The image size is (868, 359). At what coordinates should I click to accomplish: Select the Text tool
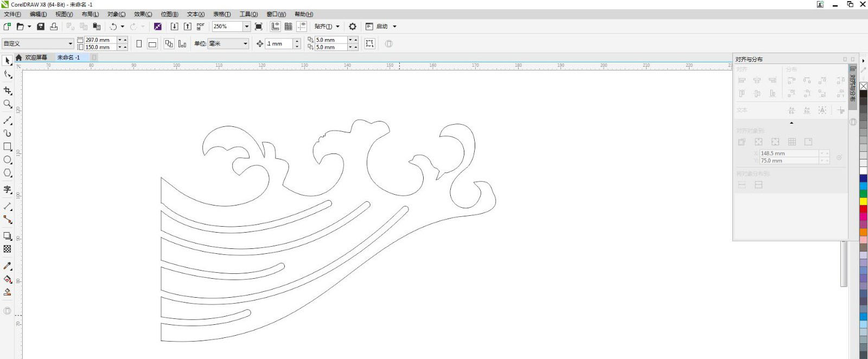tap(8, 189)
